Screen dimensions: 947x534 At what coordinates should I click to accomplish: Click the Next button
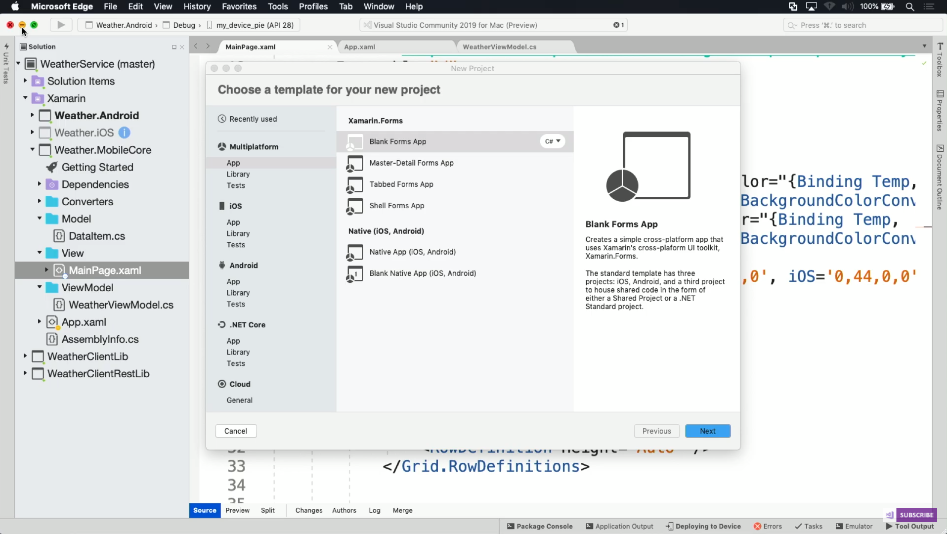tap(708, 431)
